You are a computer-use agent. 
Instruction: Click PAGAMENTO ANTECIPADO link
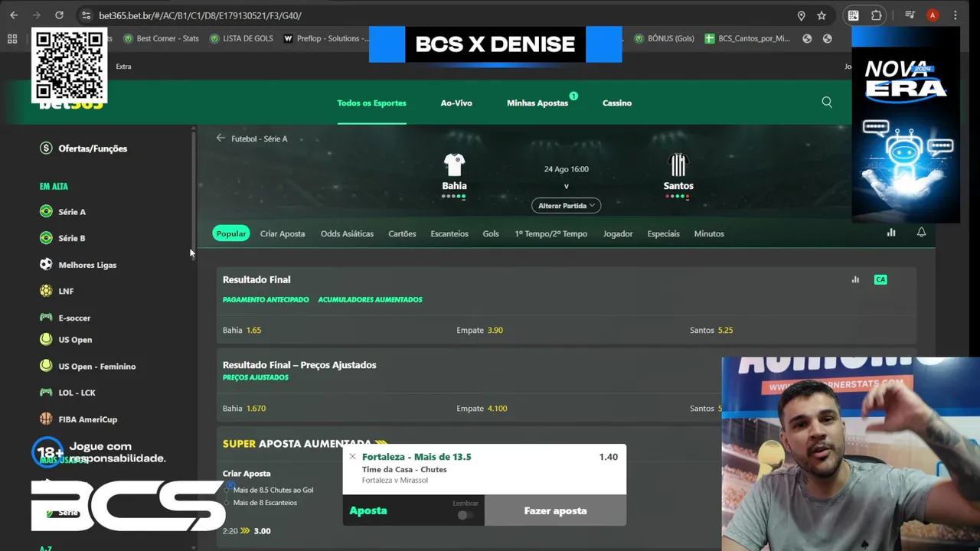click(266, 299)
